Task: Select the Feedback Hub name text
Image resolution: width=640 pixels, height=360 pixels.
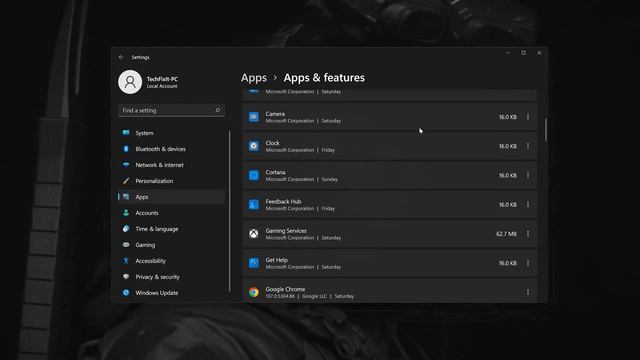Action: [x=283, y=201]
